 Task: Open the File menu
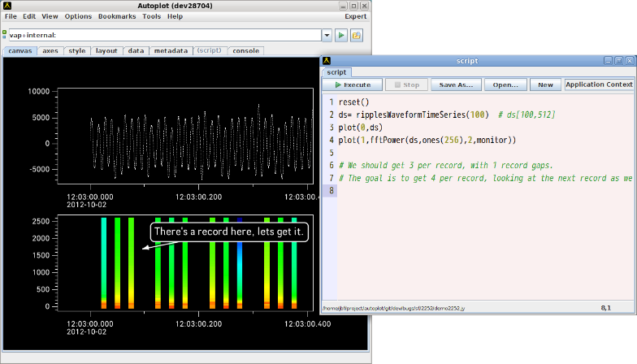[11, 16]
